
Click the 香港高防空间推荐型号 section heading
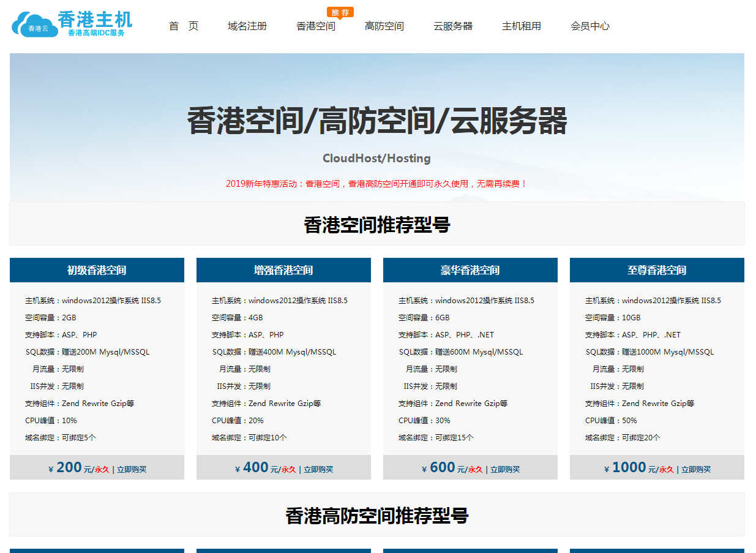pyautogui.click(x=377, y=516)
